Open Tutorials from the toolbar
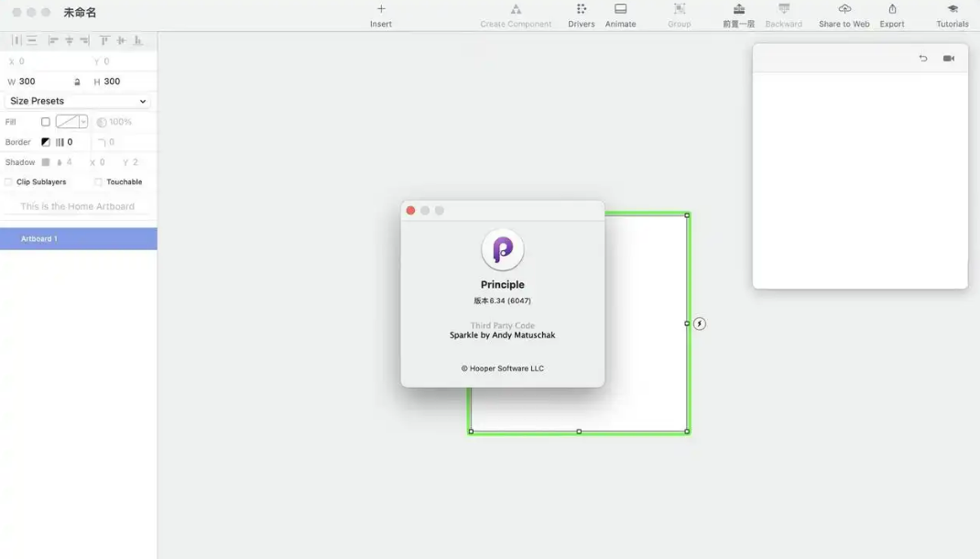 (x=952, y=16)
